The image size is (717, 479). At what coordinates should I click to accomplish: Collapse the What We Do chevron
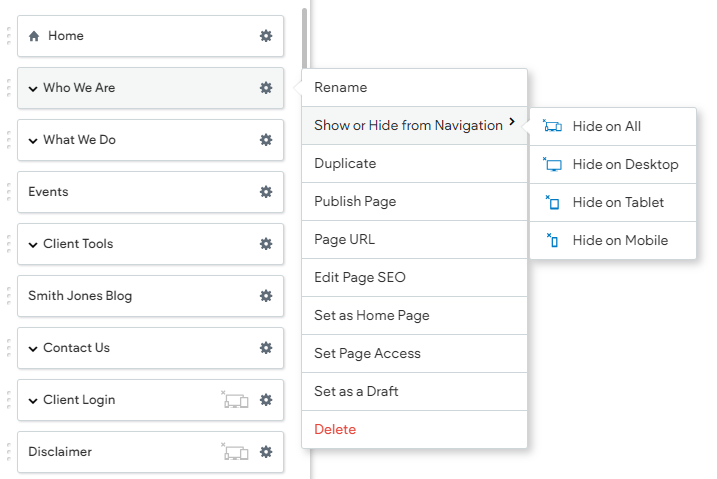click(x=33, y=141)
